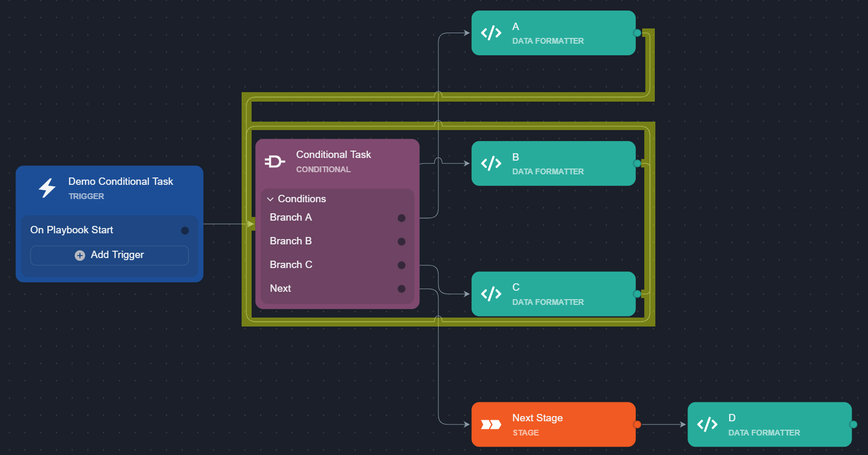The width and height of the screenshot is (868, 455).
Task: Click the Next Stage double-chevron icon
Action: [x=491, y=424]
